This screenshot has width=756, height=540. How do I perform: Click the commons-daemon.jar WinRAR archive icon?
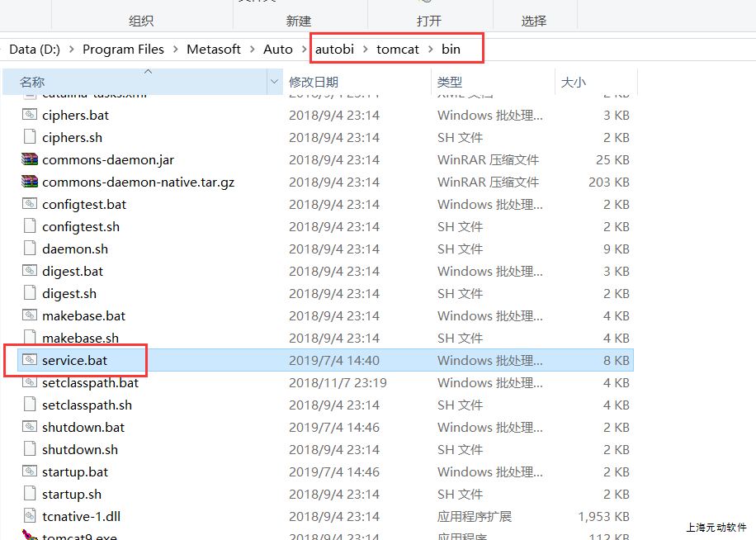[x=30, y=160]
